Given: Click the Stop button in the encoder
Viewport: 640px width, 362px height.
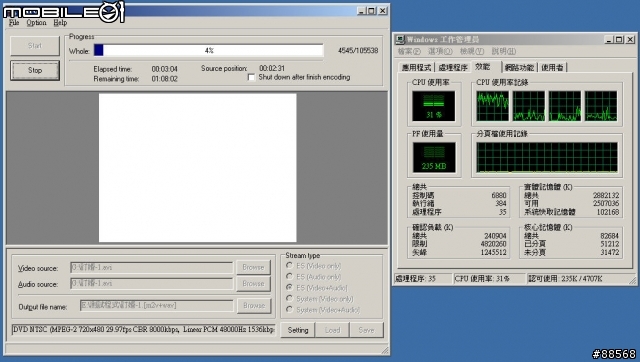Looking at the screenshot, I should tap(35, 70).
